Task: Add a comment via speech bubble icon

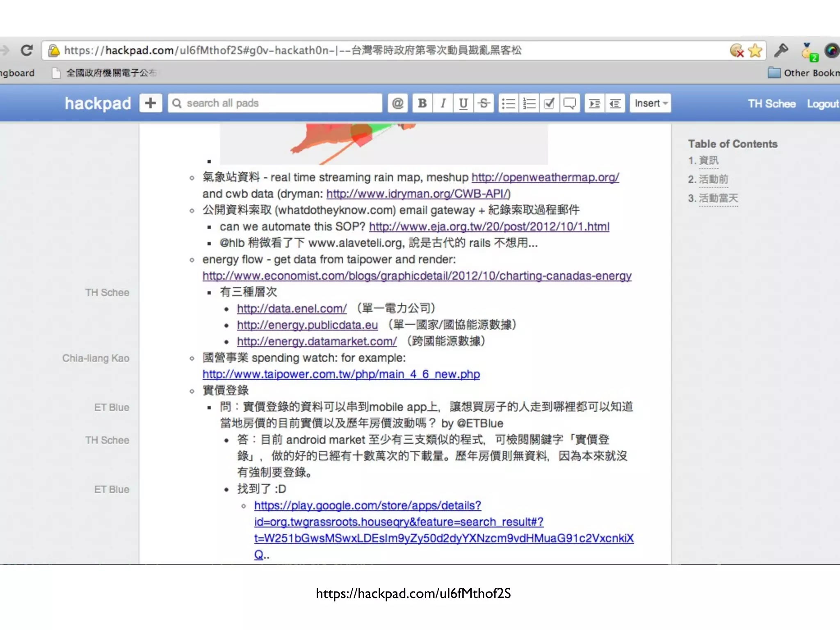Action: click(570, 103)
